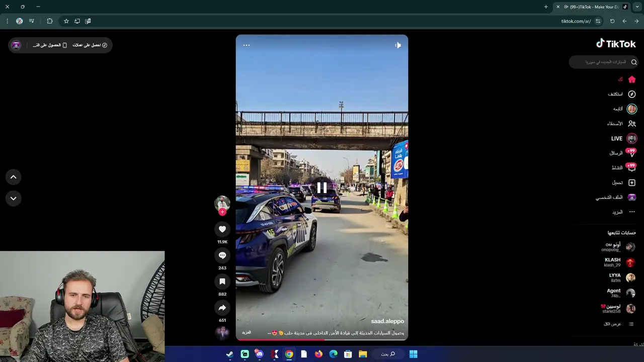Click the video progress bar

pos(322,340)
